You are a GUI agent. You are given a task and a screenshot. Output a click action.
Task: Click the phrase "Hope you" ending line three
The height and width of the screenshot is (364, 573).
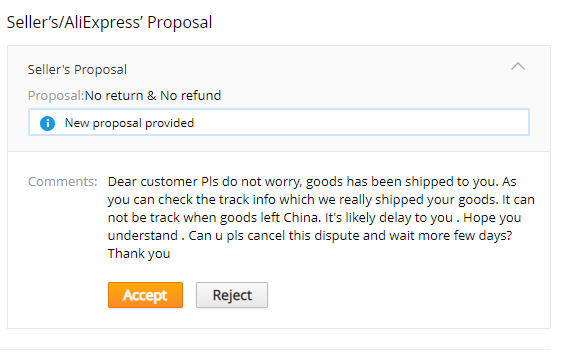pos(492,217)
